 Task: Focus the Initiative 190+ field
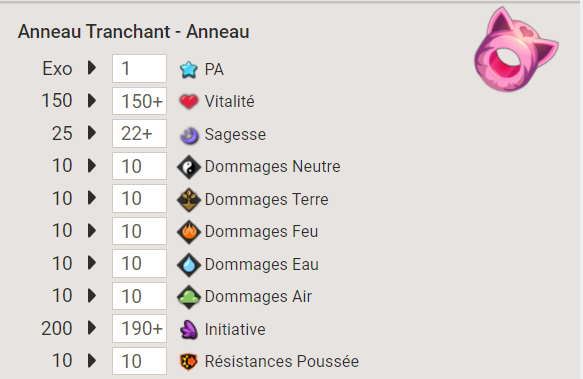[x=139, y=328]
